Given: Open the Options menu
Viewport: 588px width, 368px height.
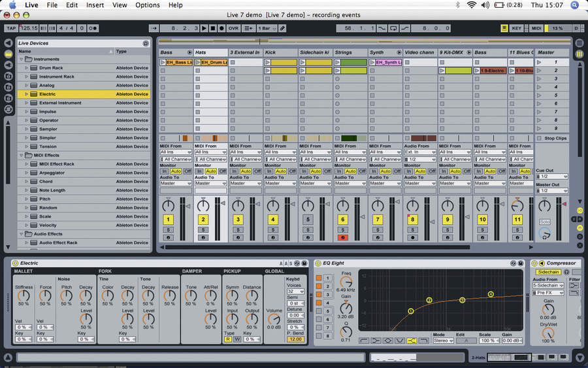Looking at the screenshot, I should click(x=148, y=5).
